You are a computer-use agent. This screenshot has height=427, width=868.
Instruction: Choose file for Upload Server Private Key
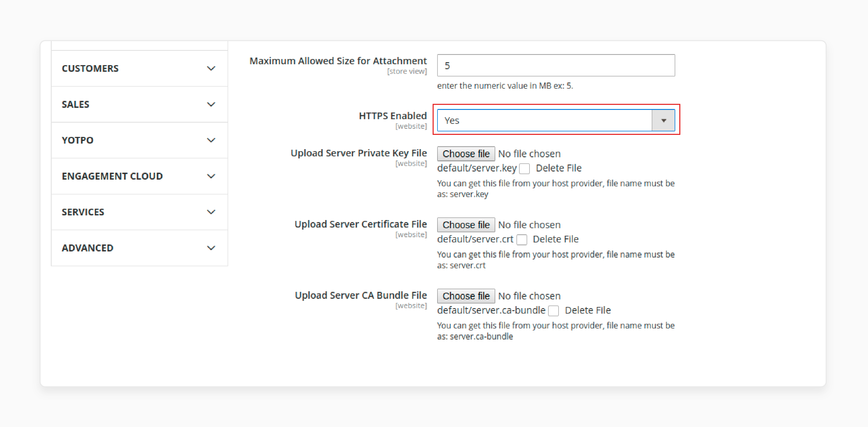point(465,154)
